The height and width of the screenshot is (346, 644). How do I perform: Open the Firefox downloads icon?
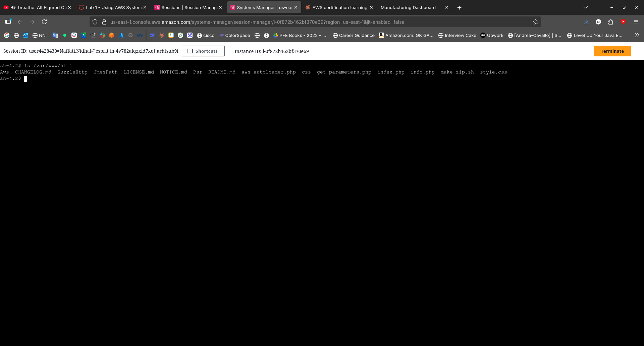(x=586, y=22)
